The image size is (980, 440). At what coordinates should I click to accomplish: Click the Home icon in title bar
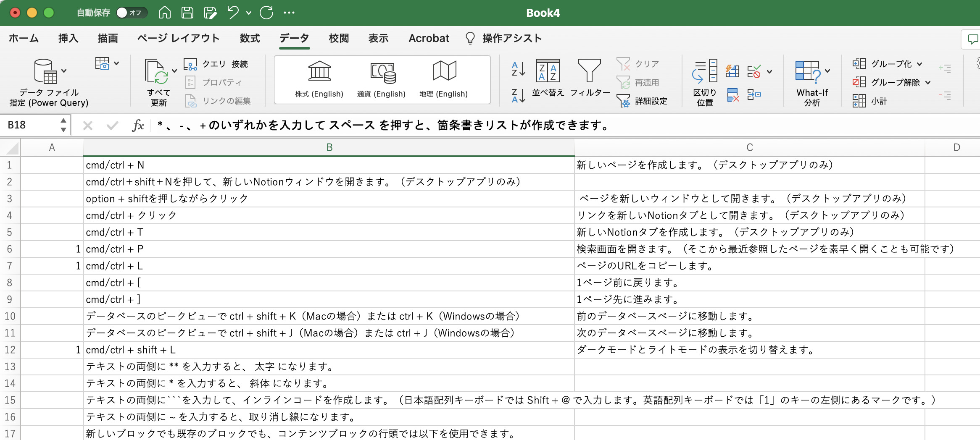[x=164, y=13]
